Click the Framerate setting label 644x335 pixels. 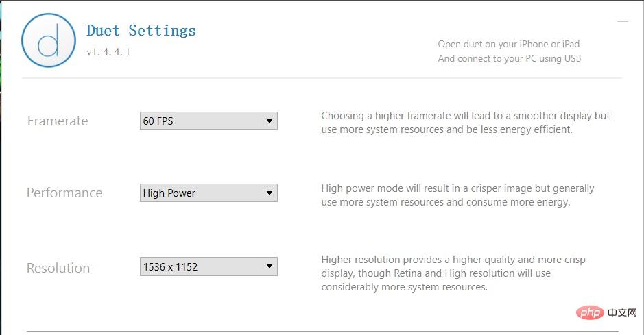(x=58, y=121)
